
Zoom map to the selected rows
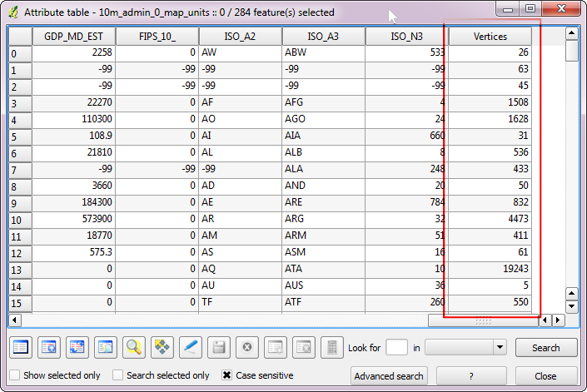[x=134, y=348]
